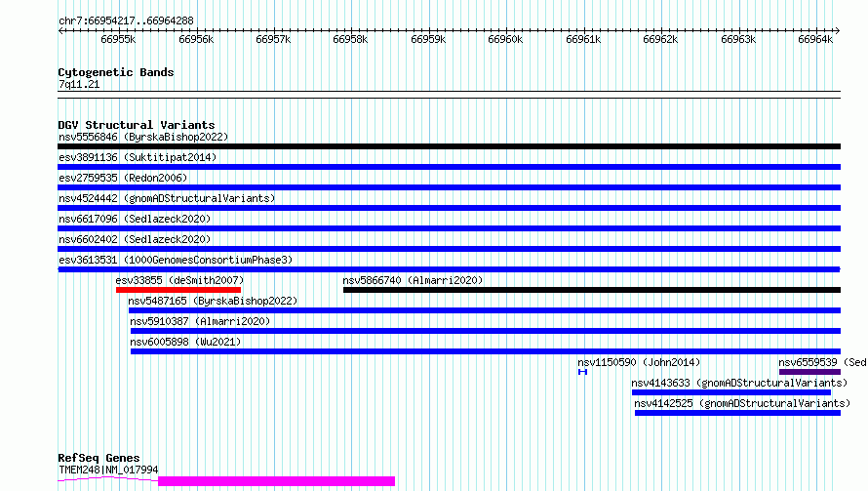Click the Cytogenetic Bands track heading
The height and width of the screenshot is (491, 868).
(x=116, y=72)
